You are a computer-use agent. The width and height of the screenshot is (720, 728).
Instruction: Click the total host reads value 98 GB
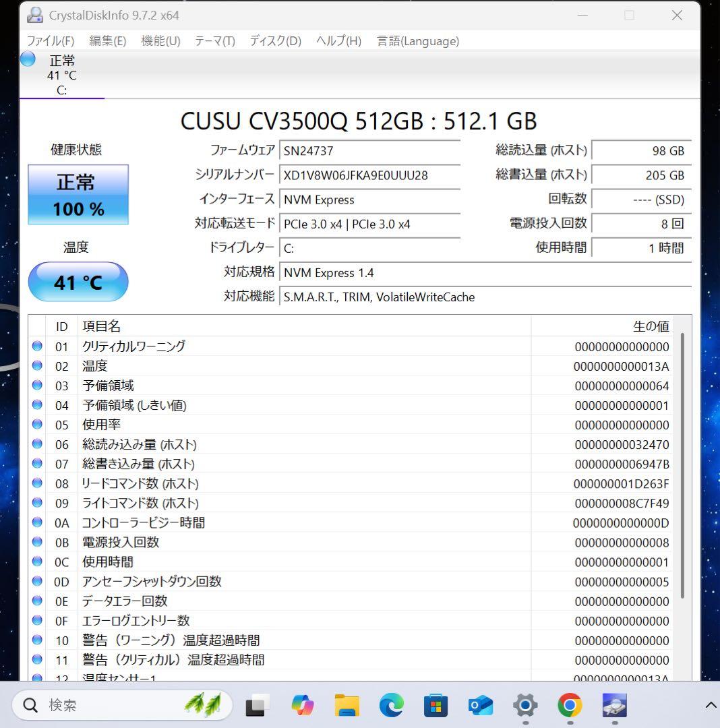(x=642, y=151)
